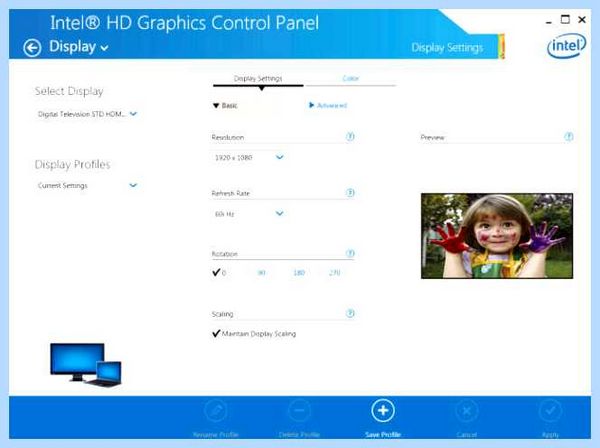Maximize the control panel window
This screenshot has width=600, height=448.
pyautogui.click(x=565, y=19)
